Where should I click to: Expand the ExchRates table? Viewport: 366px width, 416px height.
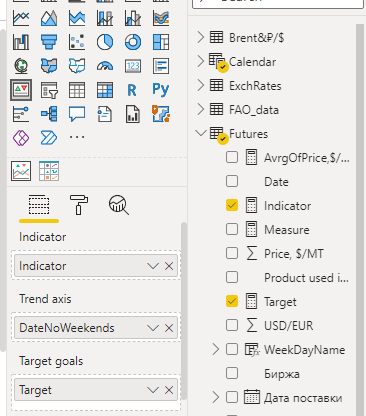point(201,86)
